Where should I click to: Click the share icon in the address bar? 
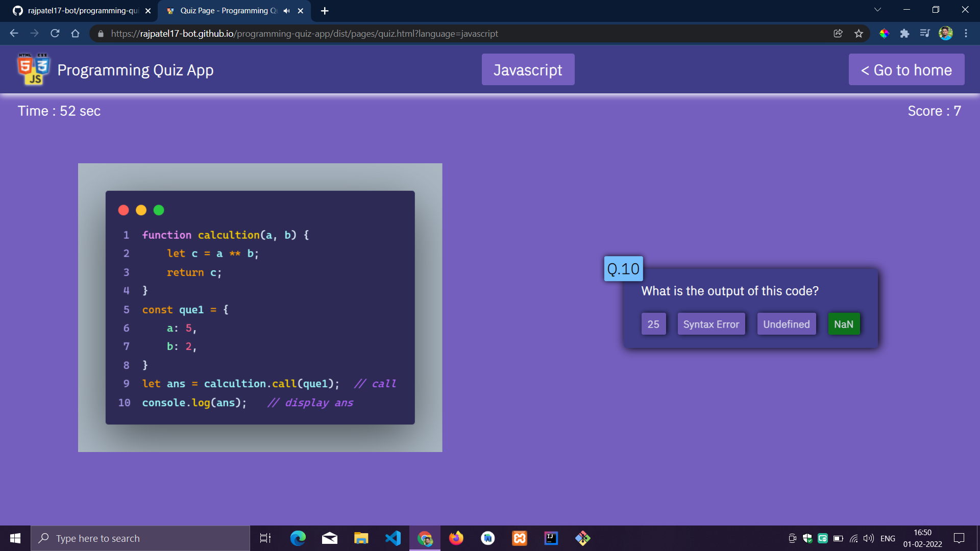point(838,33)
